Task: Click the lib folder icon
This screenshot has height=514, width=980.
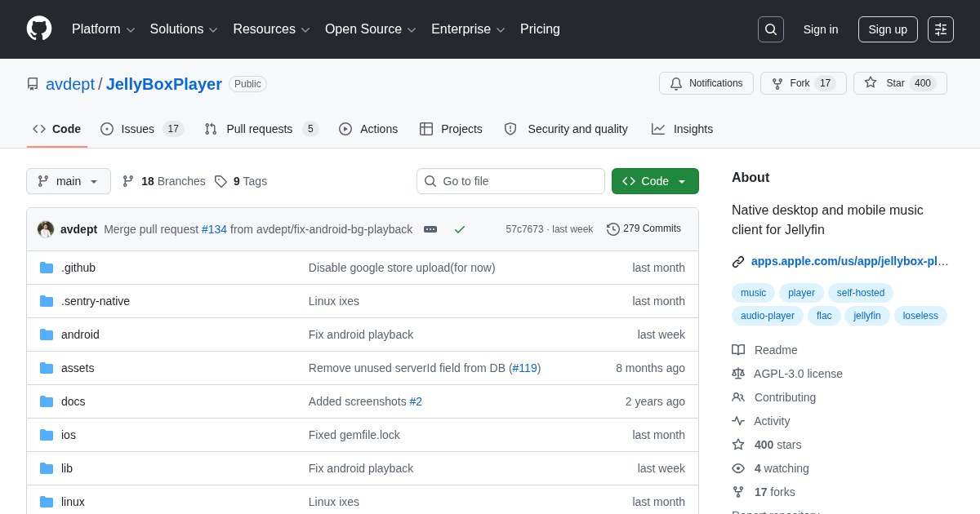Action: click(47, 468)
